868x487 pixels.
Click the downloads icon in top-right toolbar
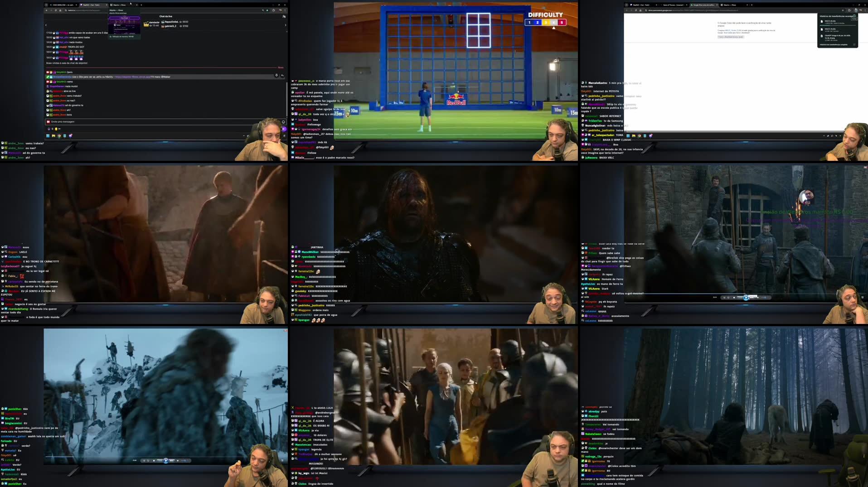point(856,10)
